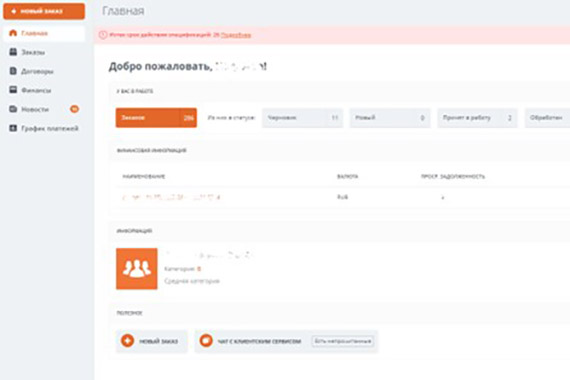Viewport: 570px width, 380px height.
Task: Click the orange chat bubble icon
Action: click(x=206, y=341)
